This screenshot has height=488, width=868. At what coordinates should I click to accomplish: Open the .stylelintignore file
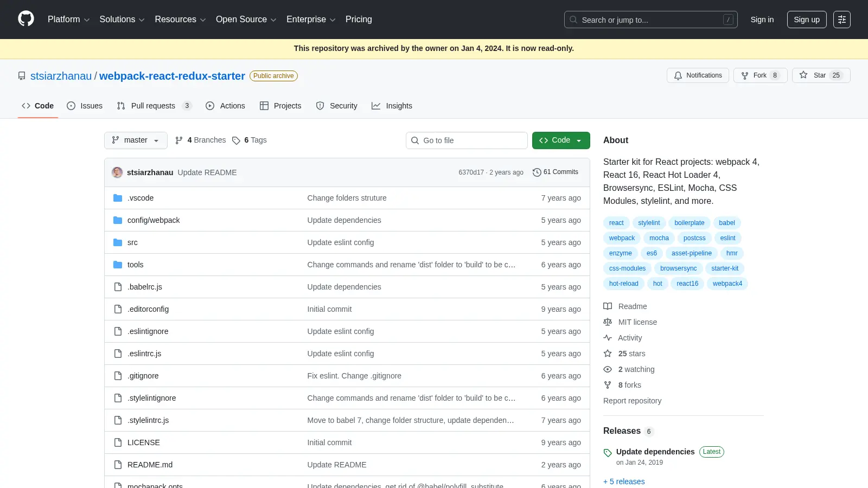pos(152,398)
